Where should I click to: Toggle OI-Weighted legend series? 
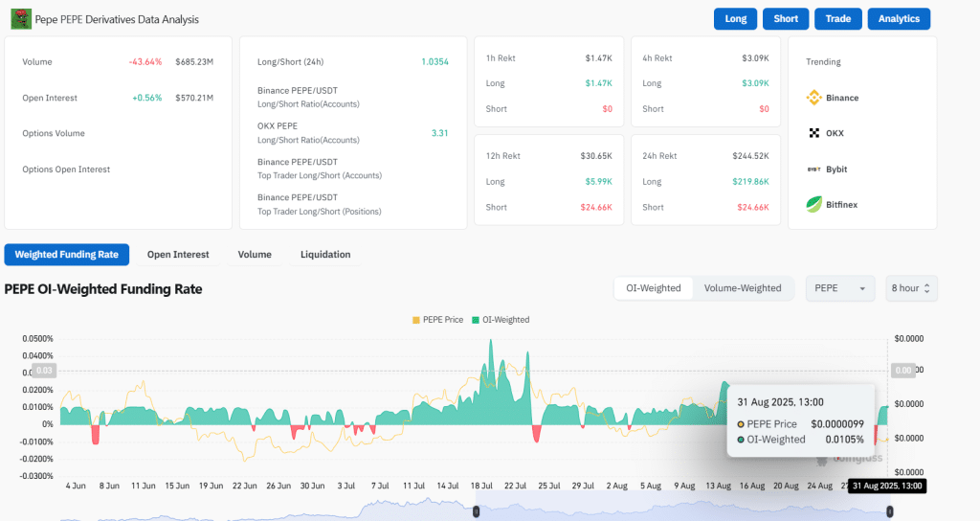(500, 320)
